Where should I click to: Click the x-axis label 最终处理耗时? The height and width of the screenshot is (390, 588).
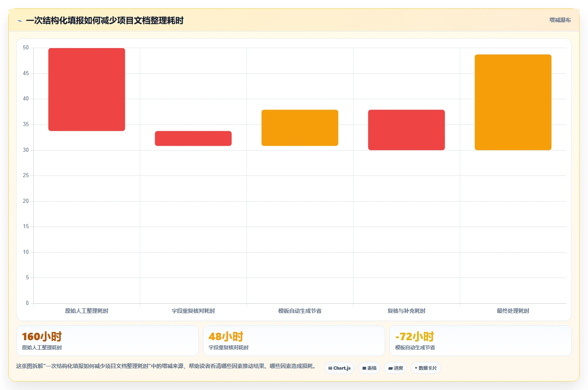click(x=513, y=311)
